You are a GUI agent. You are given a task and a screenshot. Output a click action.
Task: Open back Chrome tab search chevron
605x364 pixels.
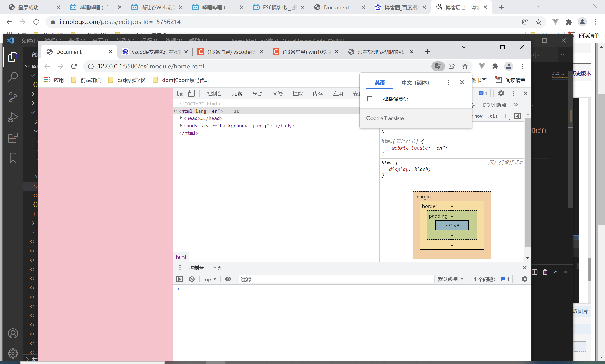[x=537, y=6]
